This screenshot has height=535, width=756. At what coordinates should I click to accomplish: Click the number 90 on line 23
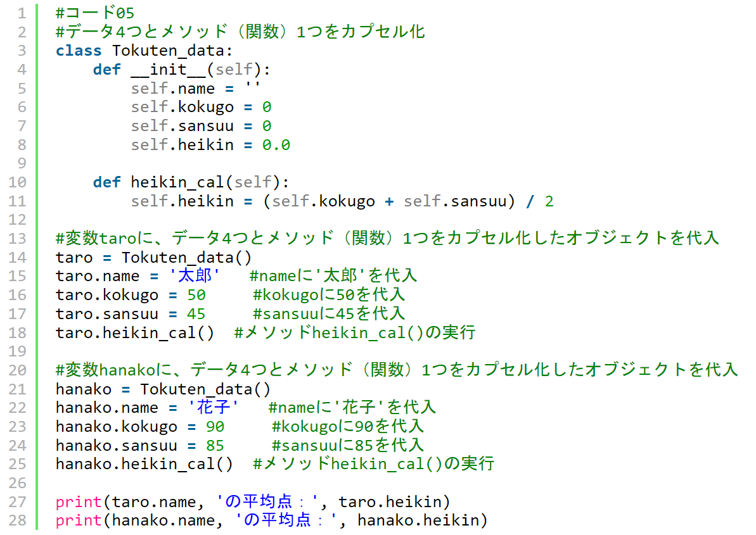pos(215,427)
